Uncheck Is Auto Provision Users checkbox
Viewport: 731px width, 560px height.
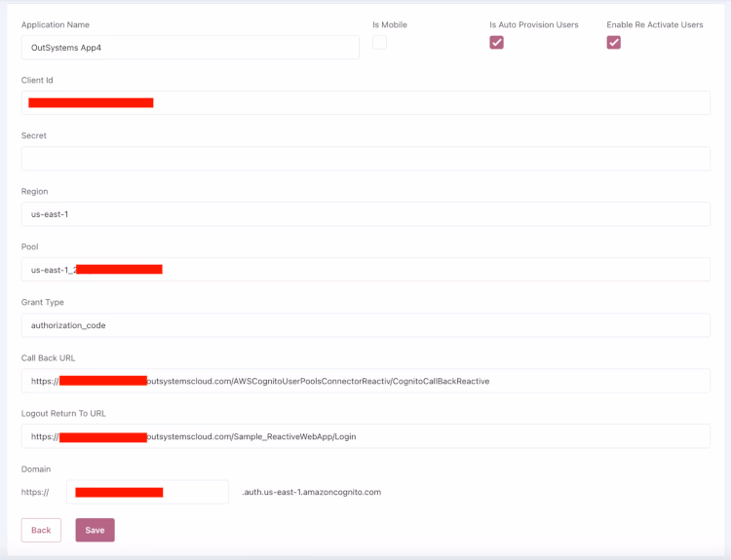(x=496, y=43)
